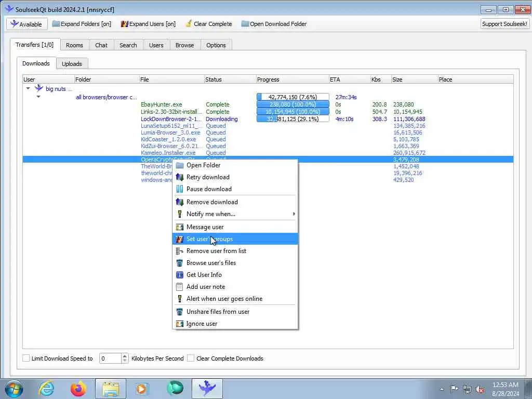532x399 pixels.
Task: Open Firefox from the taskbar
Action: pos(78,388)
